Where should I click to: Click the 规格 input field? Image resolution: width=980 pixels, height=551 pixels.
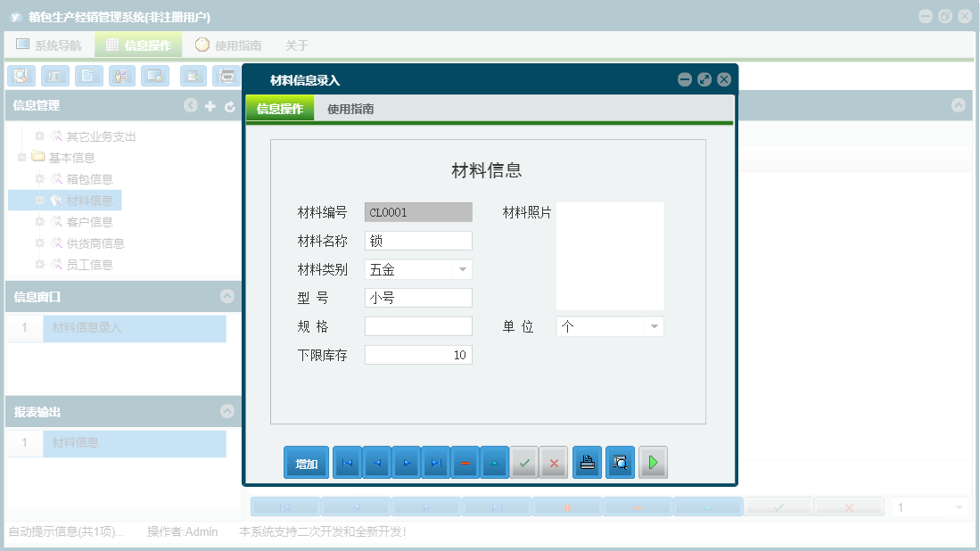point(417,325)
